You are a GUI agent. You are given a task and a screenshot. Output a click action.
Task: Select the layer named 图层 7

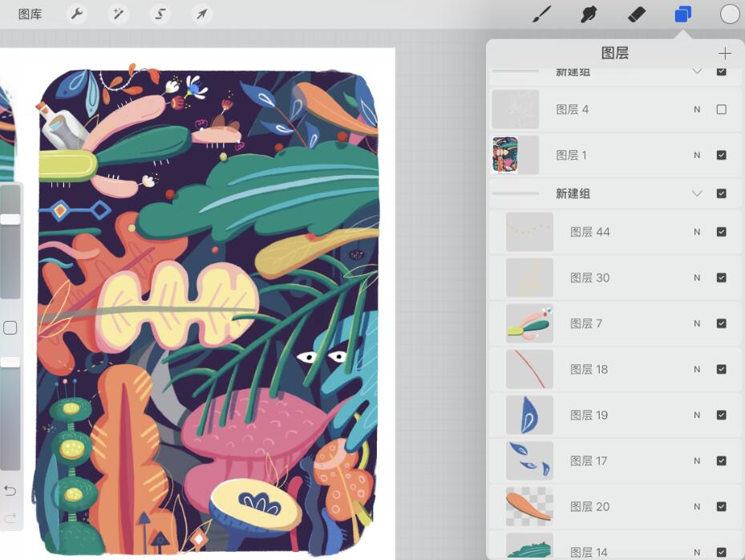pos(586,324)
